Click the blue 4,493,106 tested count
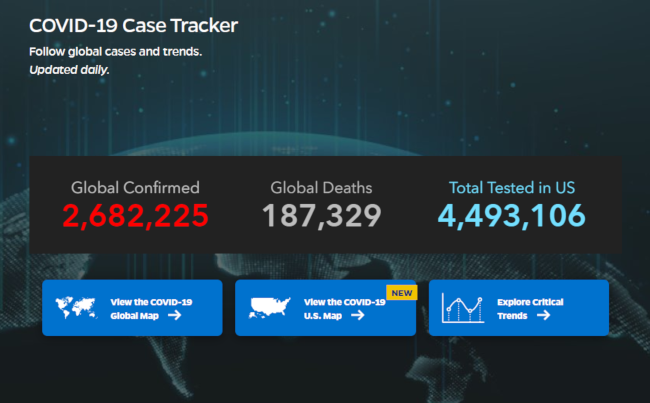 (510, 215)
